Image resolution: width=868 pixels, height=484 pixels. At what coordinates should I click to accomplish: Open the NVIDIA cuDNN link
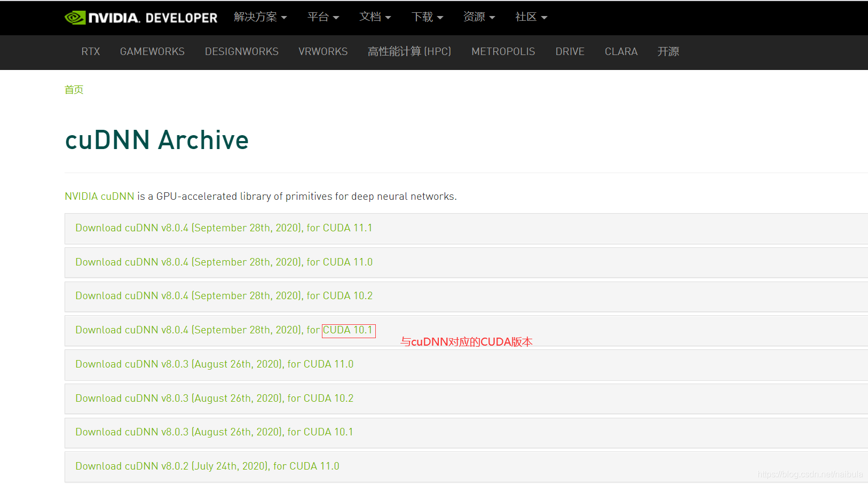pyautogui.click(x=99, y=197)
